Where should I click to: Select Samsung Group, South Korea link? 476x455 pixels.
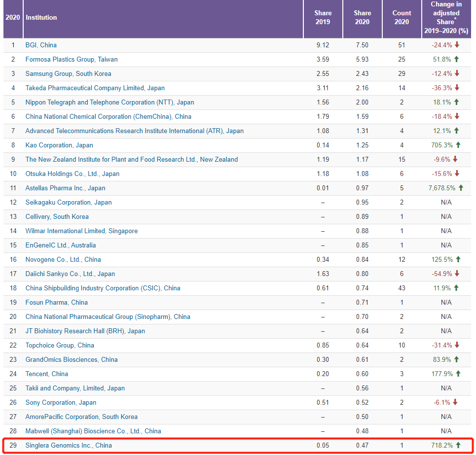pyautogui.click(x=68, y=73)
